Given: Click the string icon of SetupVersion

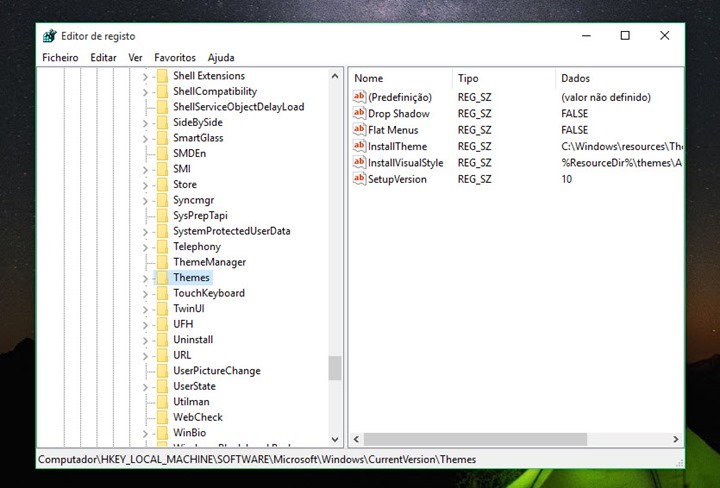Looking at the screenshot, I should (x=359, y=179).
